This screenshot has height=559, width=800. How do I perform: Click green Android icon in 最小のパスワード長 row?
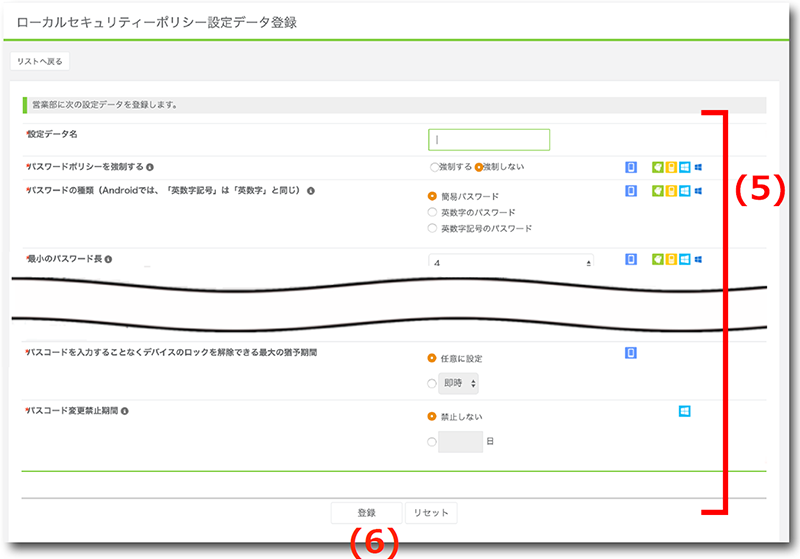coord(658,259)
